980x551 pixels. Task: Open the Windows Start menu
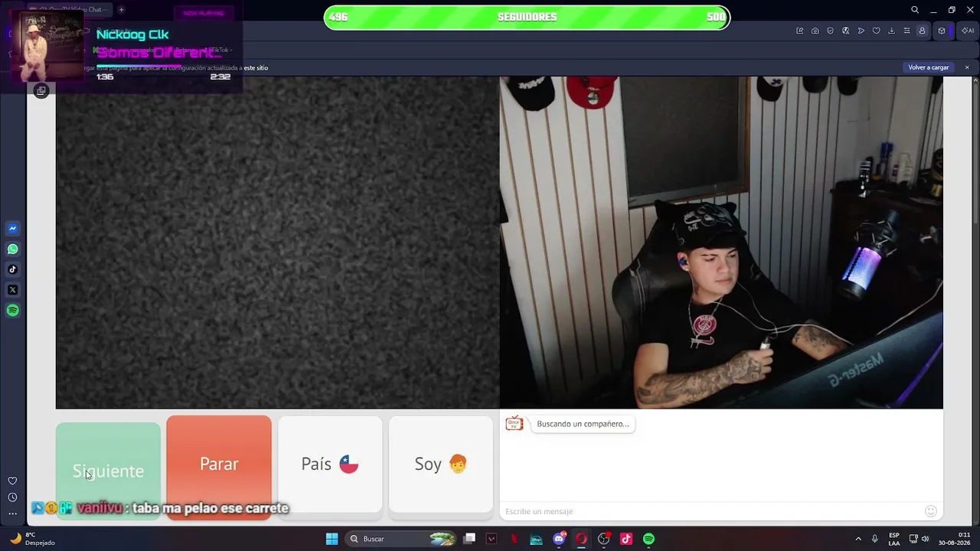pos(332,539)
